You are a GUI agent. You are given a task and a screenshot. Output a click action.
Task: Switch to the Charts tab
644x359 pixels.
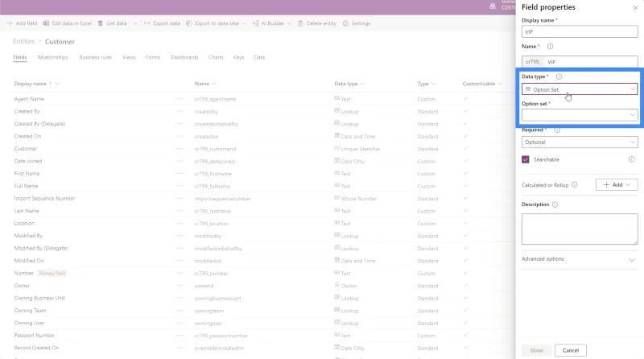[x=216, y=57]
